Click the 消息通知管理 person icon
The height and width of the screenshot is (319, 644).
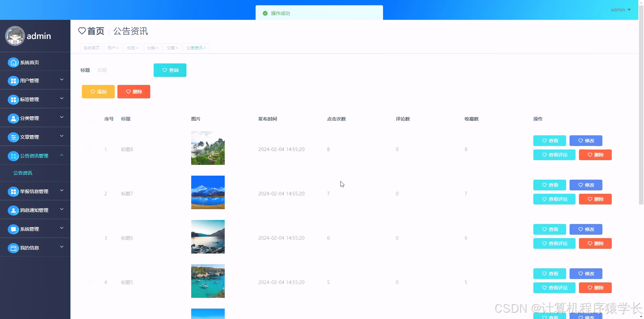point(13,210)
